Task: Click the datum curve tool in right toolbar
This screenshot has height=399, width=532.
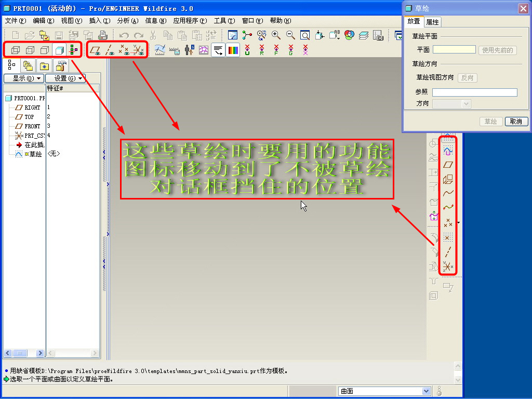Action: click(x=448, y=193)
